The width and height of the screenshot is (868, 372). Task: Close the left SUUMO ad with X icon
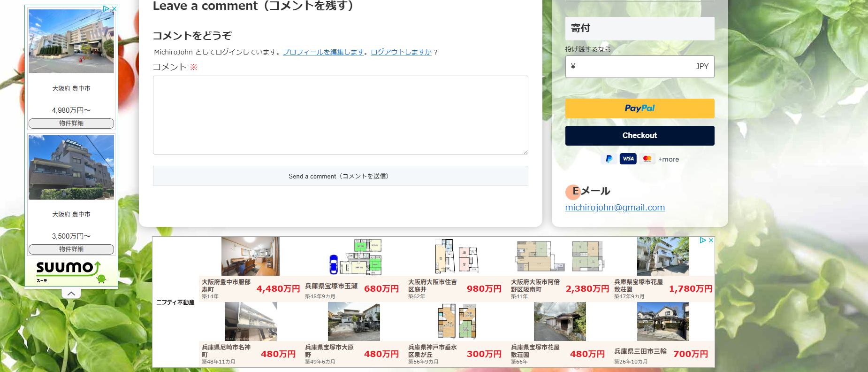click(x=114, y=8)
